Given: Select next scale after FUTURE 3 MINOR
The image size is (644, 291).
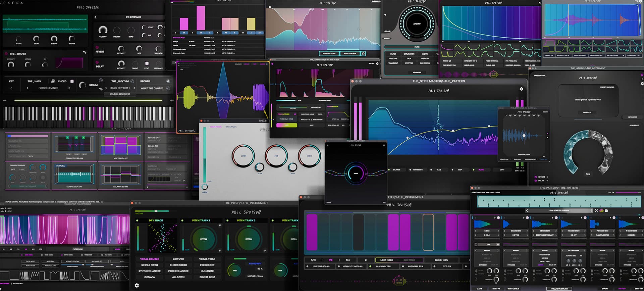Looking at the screenshot, I should tap(69, 88).
